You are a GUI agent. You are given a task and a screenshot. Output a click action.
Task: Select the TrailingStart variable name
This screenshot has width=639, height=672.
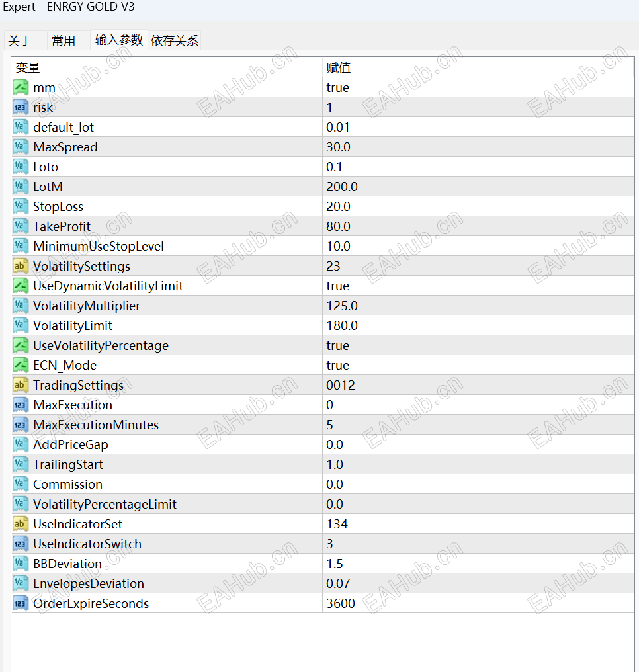coord(68,464)
